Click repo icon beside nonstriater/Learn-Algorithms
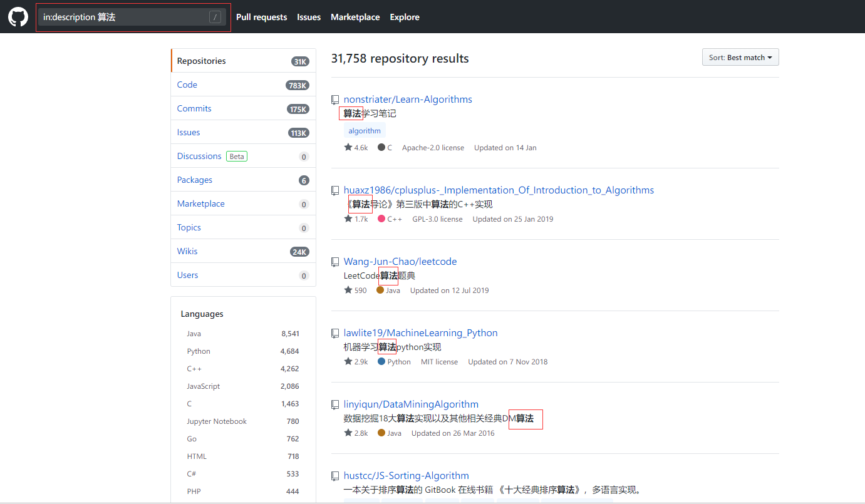 click(x=335, y=100)
